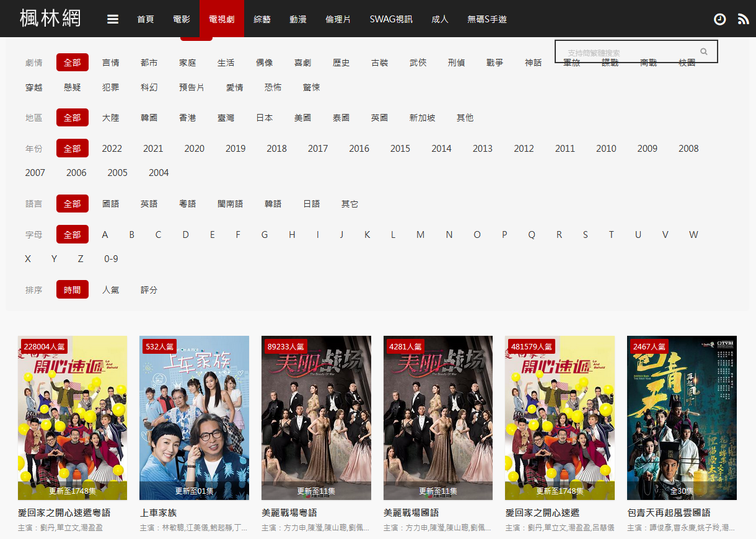This screenshot has width=756, height=539.
Task: Select 全部 in the 劇情 row
Action: point(73,63)
